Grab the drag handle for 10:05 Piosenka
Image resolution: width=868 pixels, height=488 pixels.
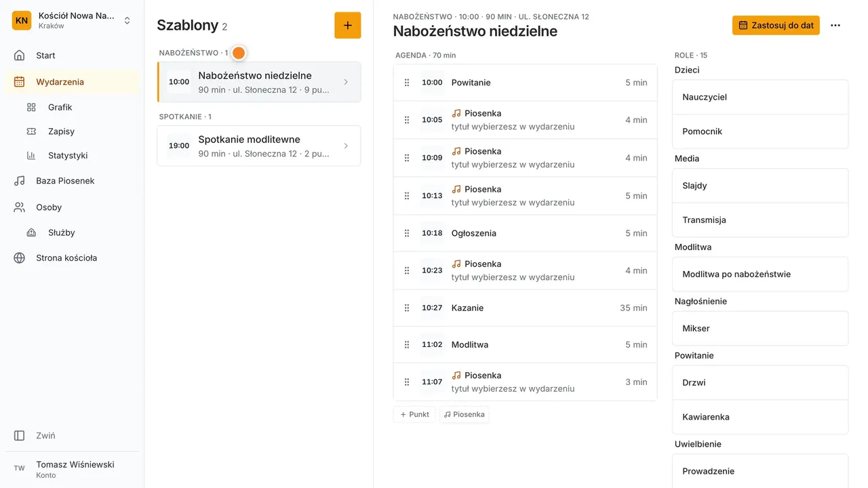(x=407, y=120)
